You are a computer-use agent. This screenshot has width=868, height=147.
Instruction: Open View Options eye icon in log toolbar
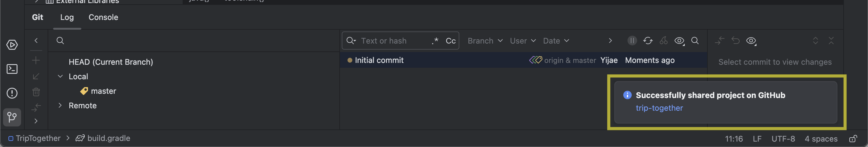pos(679,41)
